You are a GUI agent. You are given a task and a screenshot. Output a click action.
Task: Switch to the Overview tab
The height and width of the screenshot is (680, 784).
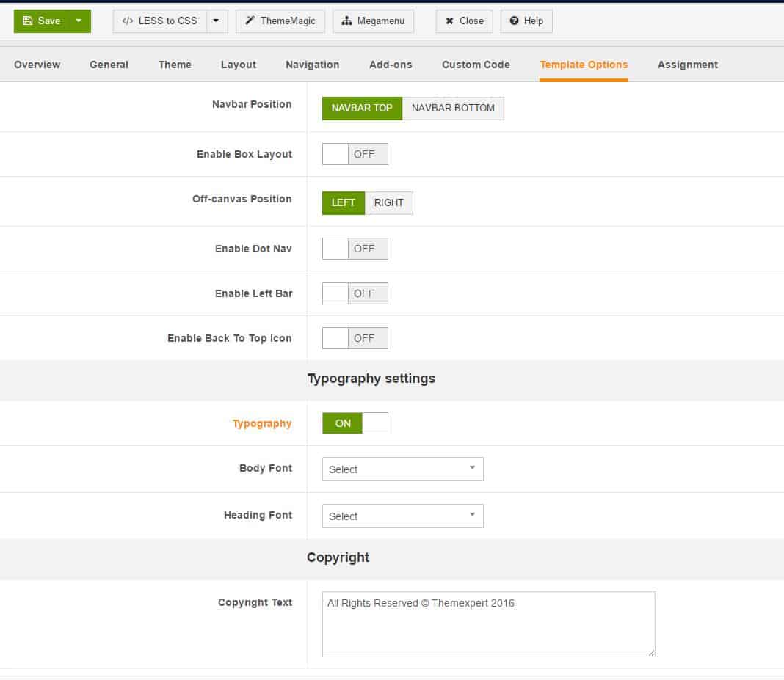click(37, 65)
